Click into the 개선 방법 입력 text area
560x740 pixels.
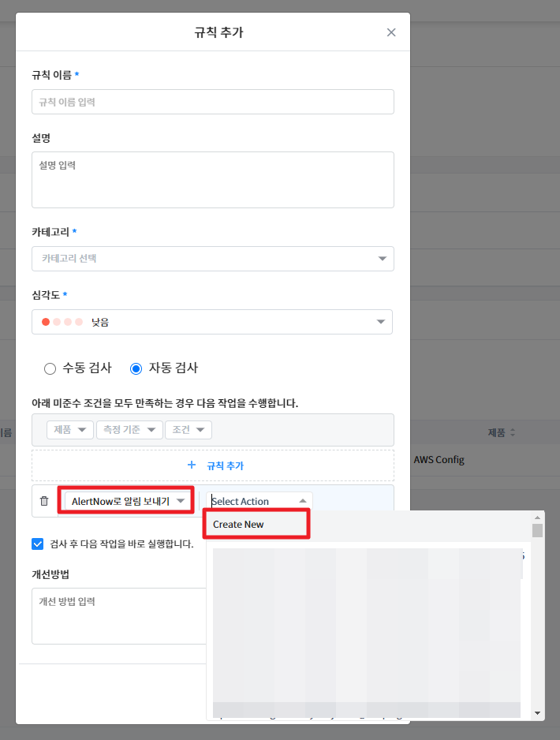coord(118,615)
